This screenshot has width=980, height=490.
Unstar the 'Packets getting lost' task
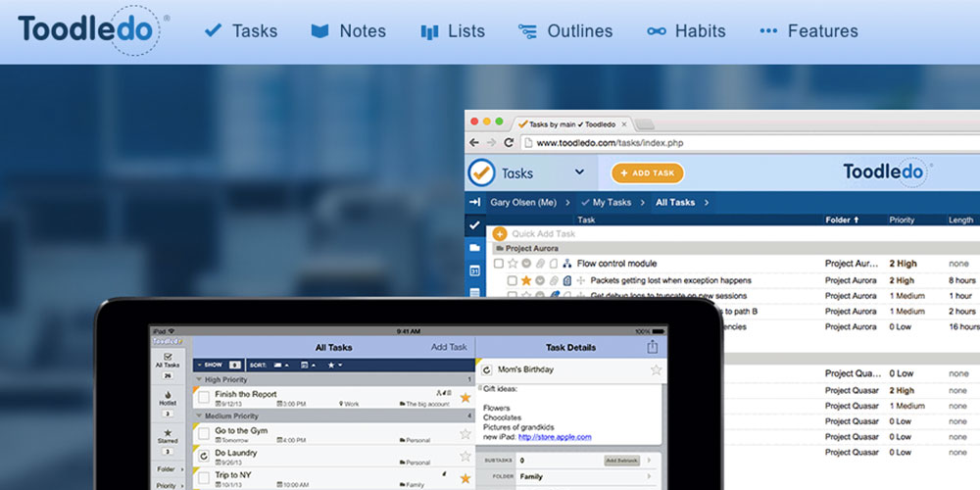click(x=526, y=280)
